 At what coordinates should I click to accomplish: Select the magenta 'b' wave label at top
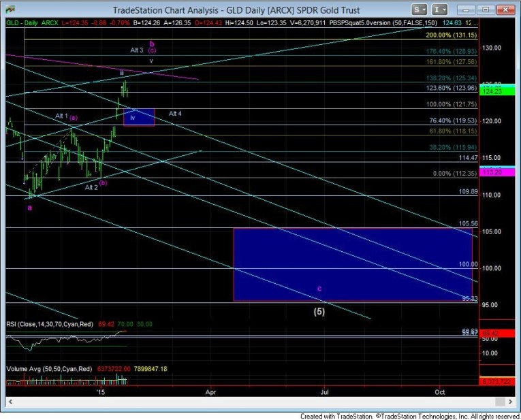tap(152, 44)
